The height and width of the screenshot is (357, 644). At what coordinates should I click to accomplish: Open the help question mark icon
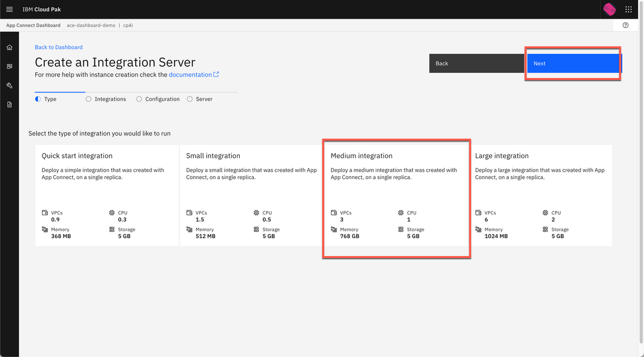pos(625,25)
